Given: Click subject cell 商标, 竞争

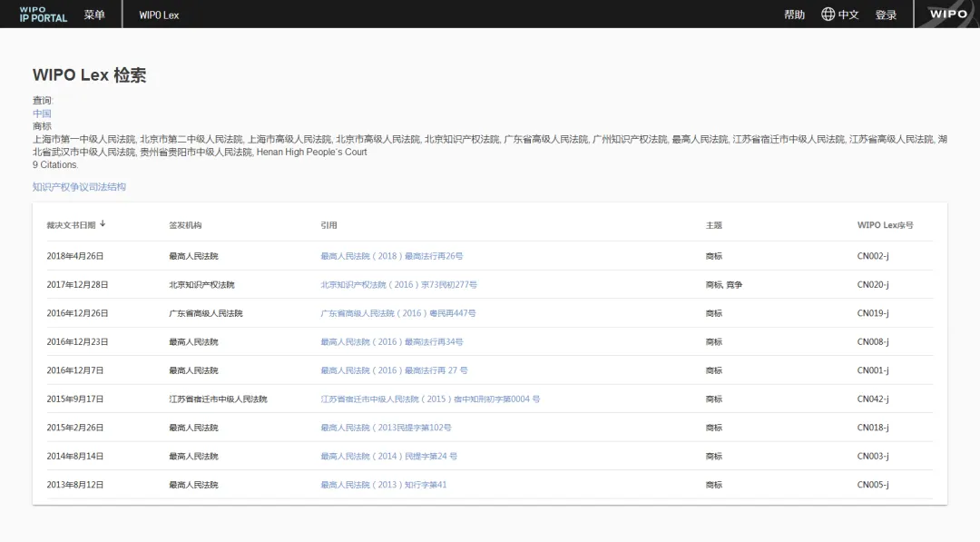Looking at the screenshot, I should (724, 284).
